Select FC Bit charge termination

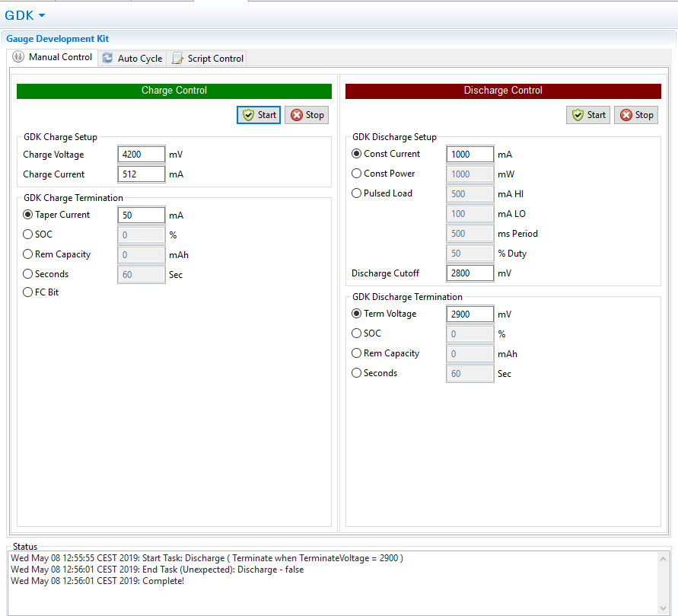40,292
